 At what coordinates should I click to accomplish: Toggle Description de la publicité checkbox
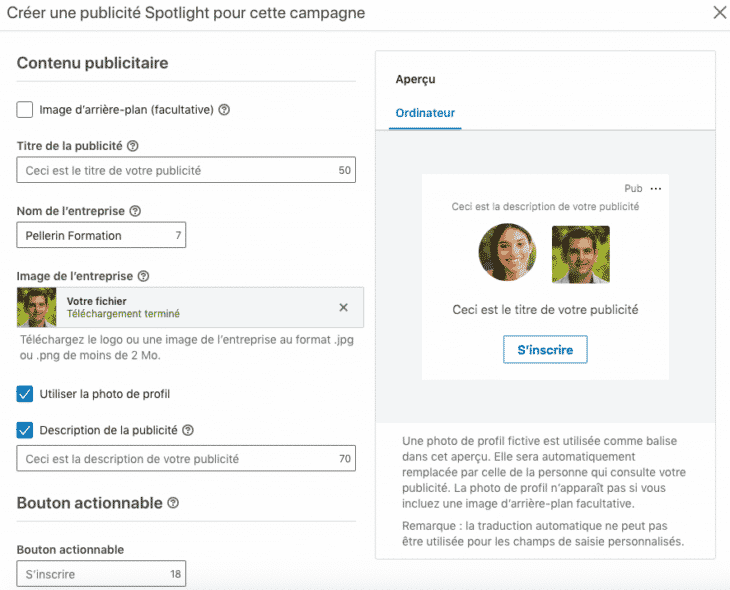25,430
